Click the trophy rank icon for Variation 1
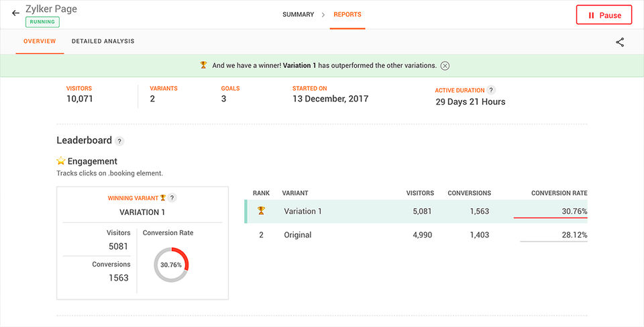 (261, 211)
